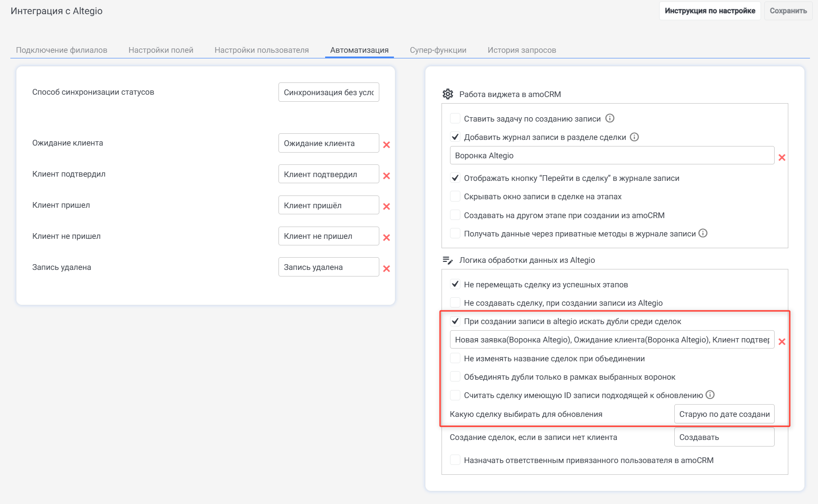This screenshot has width=818, height=504.
Task: Switch to Супер-функции tab
Action: click(438, 50)
